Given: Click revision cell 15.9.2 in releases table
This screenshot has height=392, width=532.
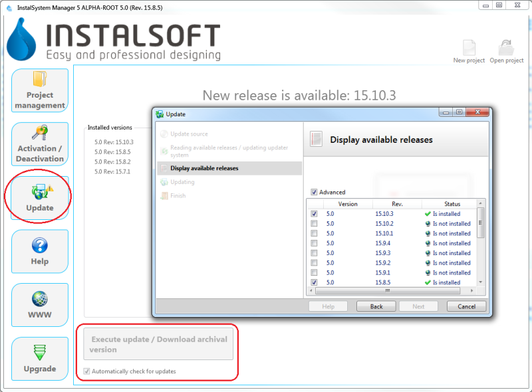Looking at the screenshot, I should click(x=383, y=263).
